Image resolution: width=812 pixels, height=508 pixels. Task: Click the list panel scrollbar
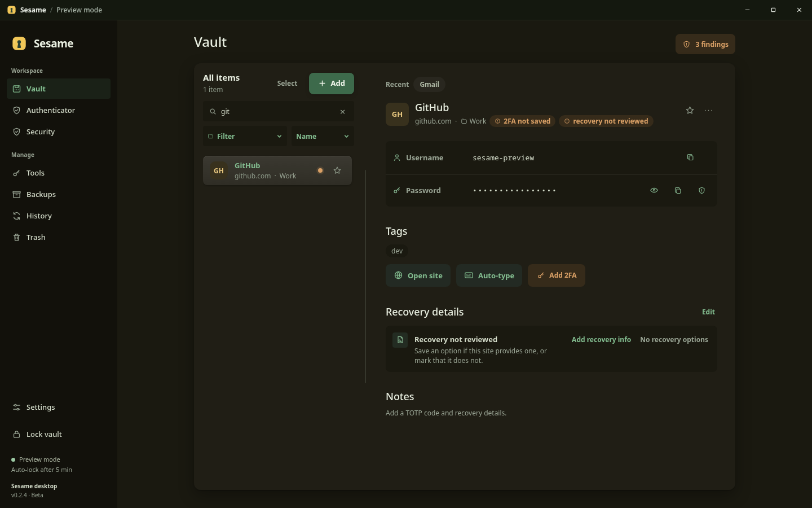pyautogui.click(x=365, y=277)
